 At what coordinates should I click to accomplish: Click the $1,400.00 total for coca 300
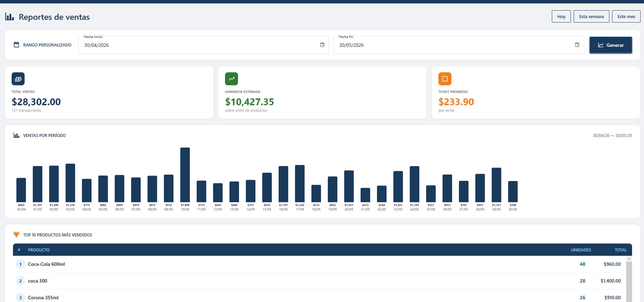pyautogui.click(x=611, y=281)
